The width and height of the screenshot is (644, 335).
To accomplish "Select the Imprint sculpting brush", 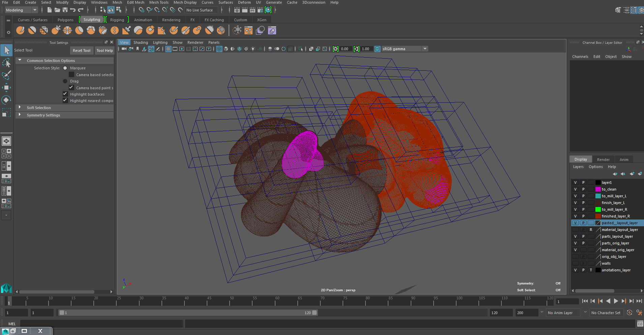I will [126, 31].
